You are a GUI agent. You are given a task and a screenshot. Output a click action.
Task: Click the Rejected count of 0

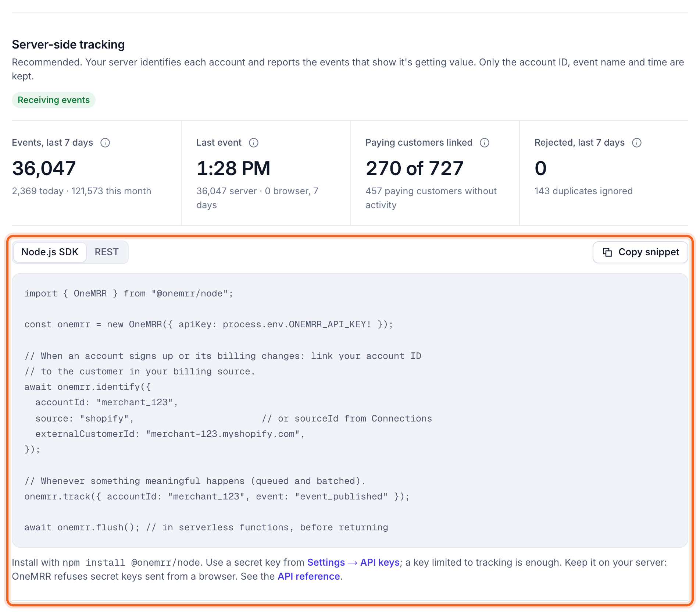pos(540,168)
